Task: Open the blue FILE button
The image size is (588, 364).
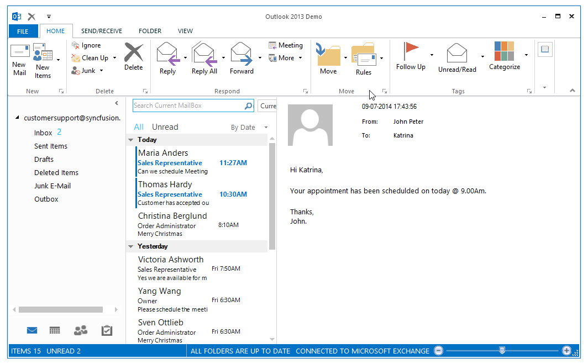Action: tap(23, 31)
